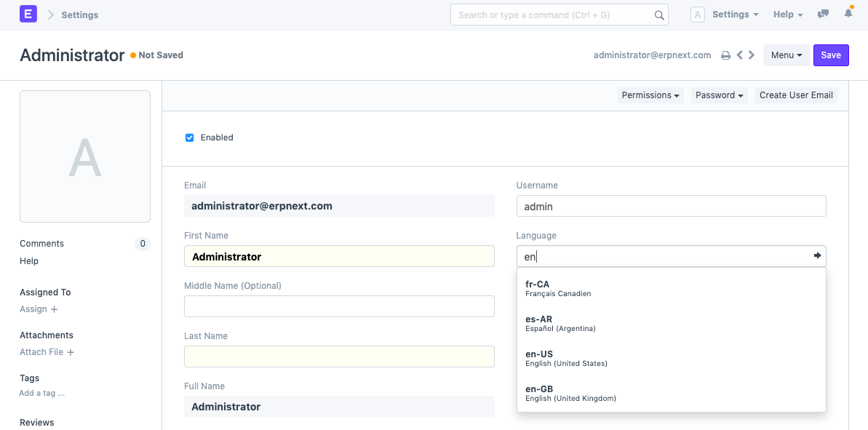Image resolution: width=868 pixels, height=430 pixels.
Task: Click the arrow icon inside the Language field
Action: tap(817, 255)
